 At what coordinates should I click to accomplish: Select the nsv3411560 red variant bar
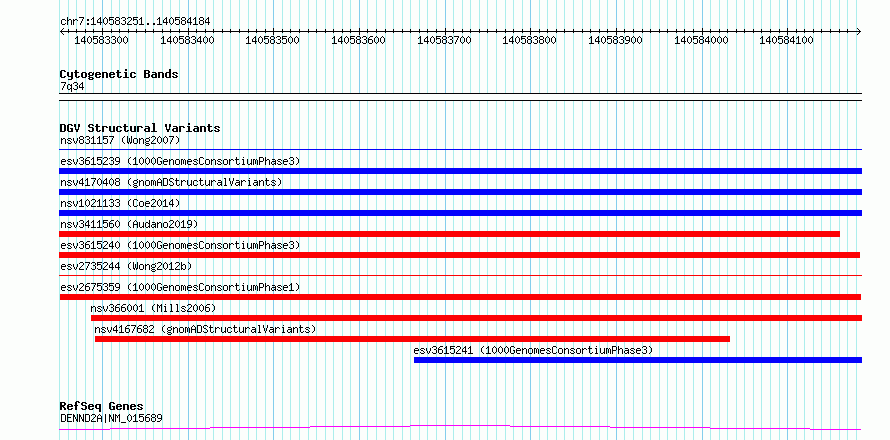coord(450,234)
